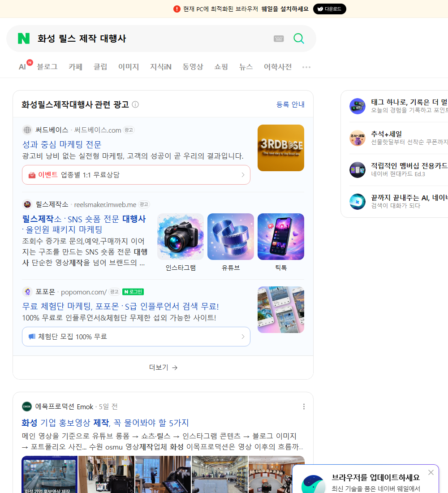Viewport: 448px width, 493px height.
Task: Open the 등록 안내 link
Action: [x=290, y=104]
